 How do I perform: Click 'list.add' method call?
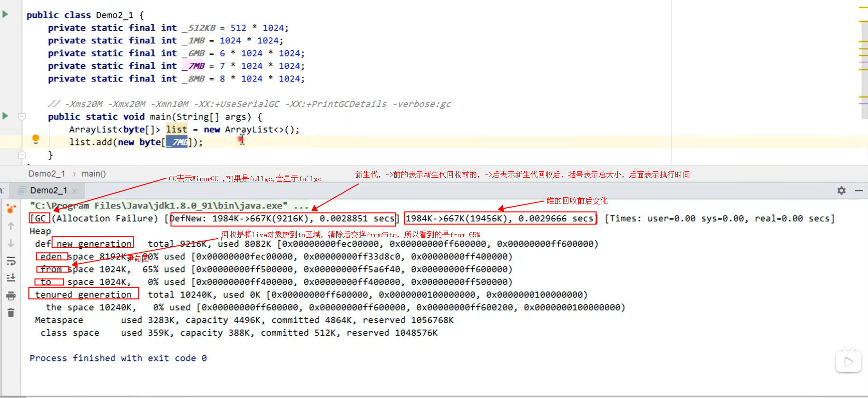click(x=90, y=142)
